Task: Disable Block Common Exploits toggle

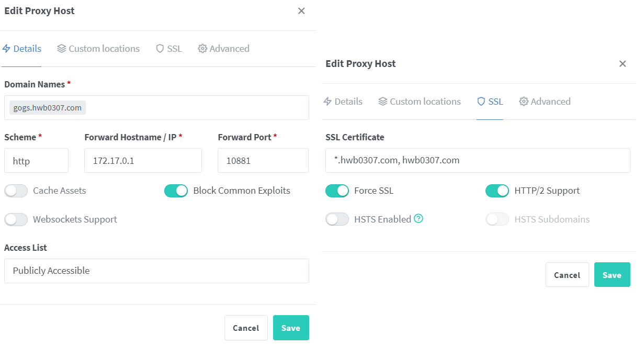Action: [176, 191]
